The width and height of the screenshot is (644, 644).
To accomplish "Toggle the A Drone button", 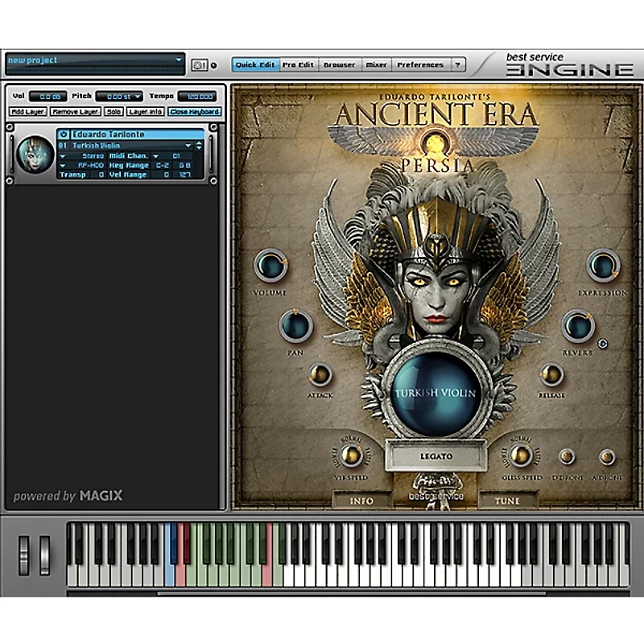I will click(x=607, y=456).
